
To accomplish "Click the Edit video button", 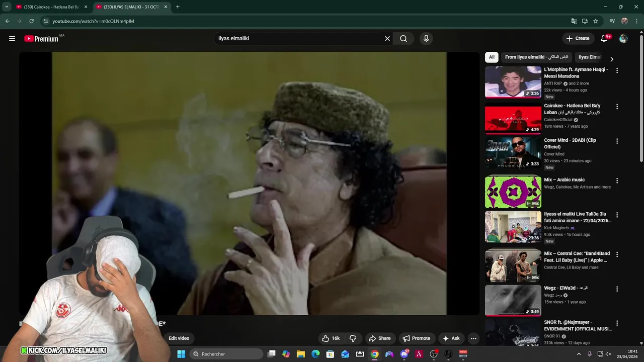I will (x=179, y=338).
